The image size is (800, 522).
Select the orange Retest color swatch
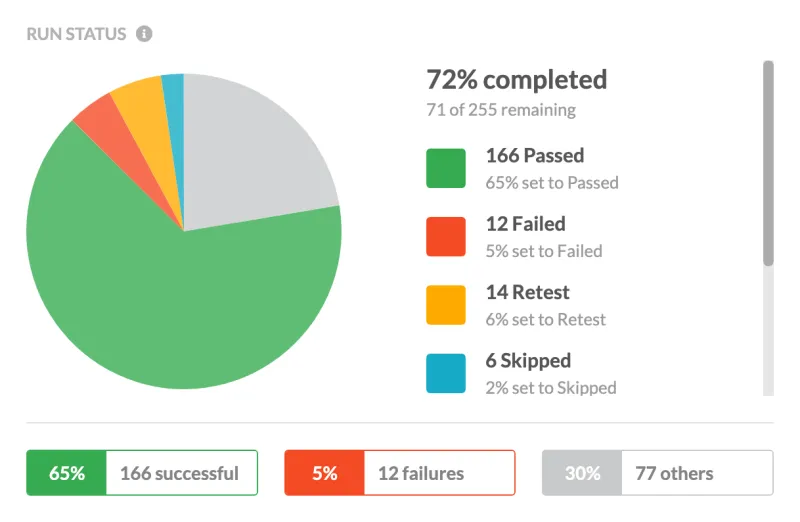446,305
